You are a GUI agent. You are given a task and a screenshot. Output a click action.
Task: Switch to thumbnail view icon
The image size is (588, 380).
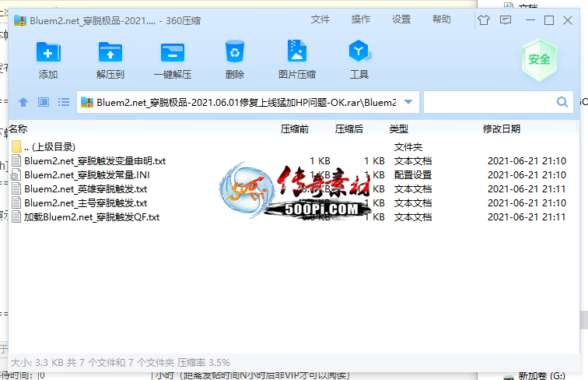pos(44,102)
